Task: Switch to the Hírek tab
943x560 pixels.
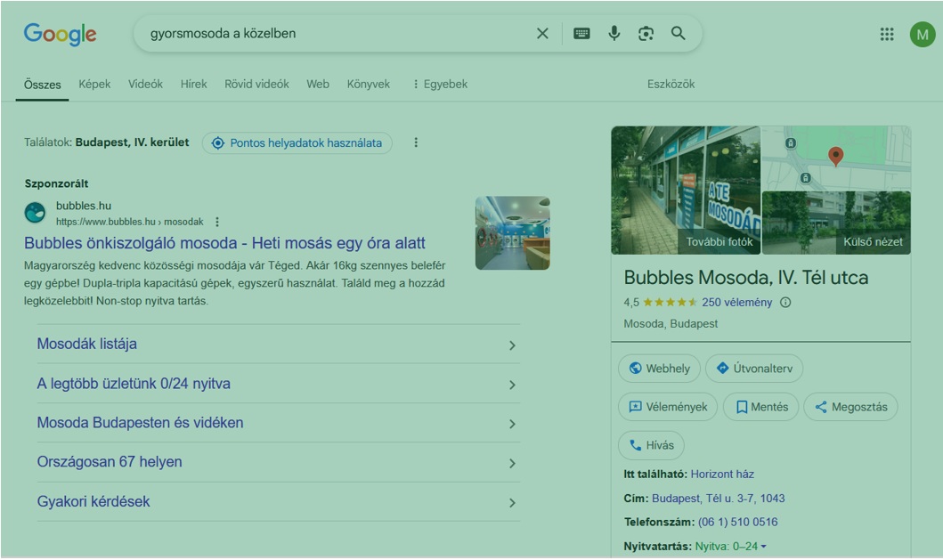Action: coord(193,85)
